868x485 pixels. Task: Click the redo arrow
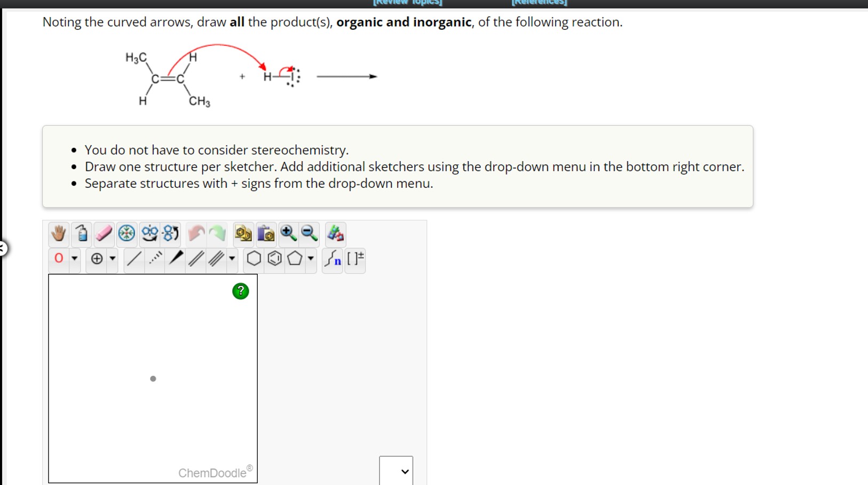(x=218, y=234)
